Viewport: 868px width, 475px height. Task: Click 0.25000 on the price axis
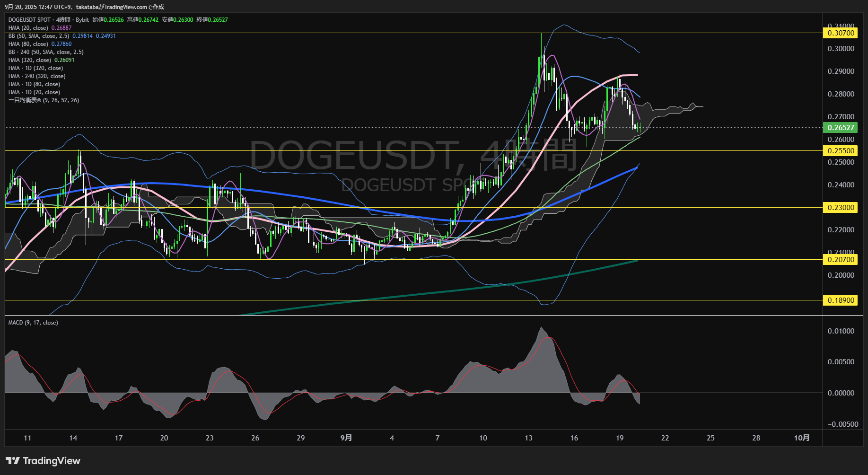point(841,162)
